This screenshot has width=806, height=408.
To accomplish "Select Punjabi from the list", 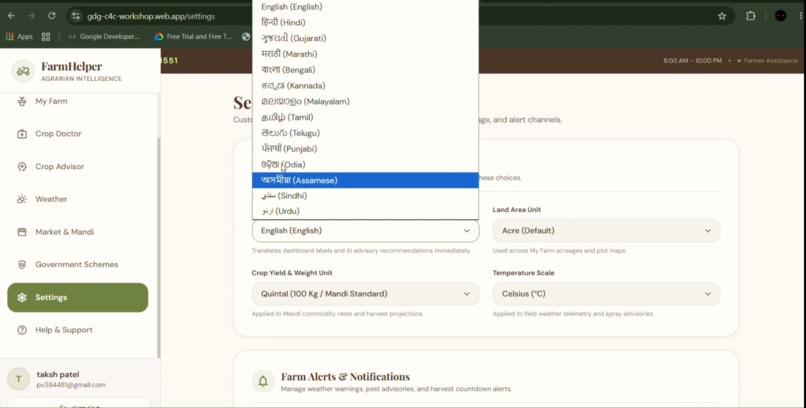I will click(365, 149).
